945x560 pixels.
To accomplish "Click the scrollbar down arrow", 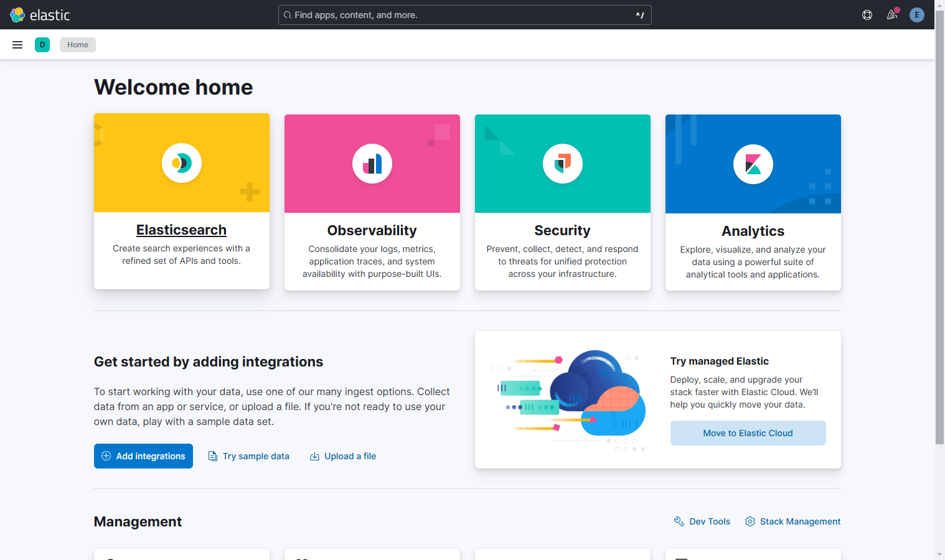I will pos(940,554).
